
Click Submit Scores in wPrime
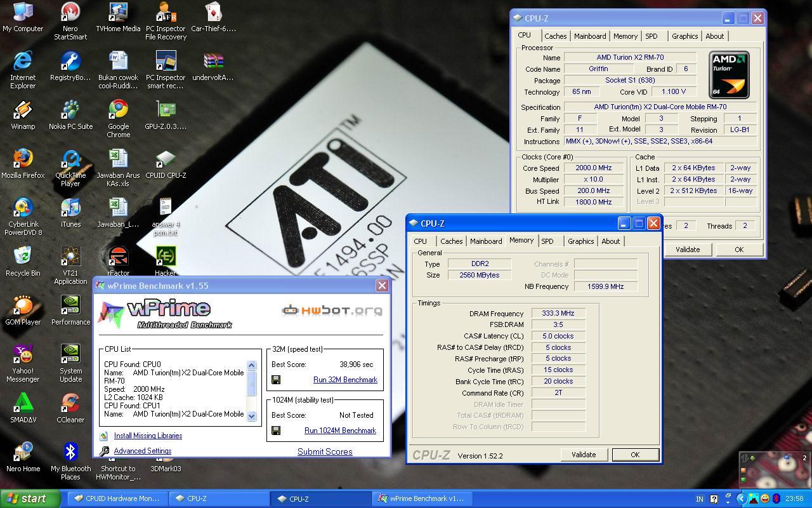point(325,451)
